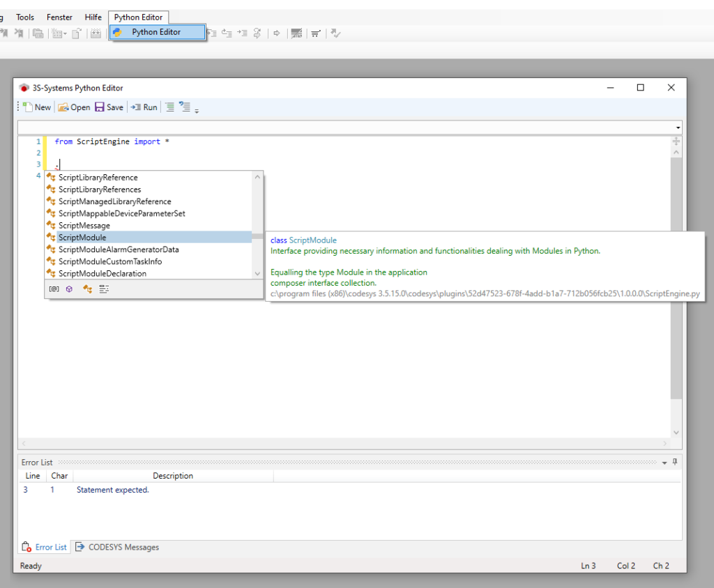Open the toolbar overflow dropdown in the Python Editor
The image size is (714, 588).
click(x=196, y=110)
